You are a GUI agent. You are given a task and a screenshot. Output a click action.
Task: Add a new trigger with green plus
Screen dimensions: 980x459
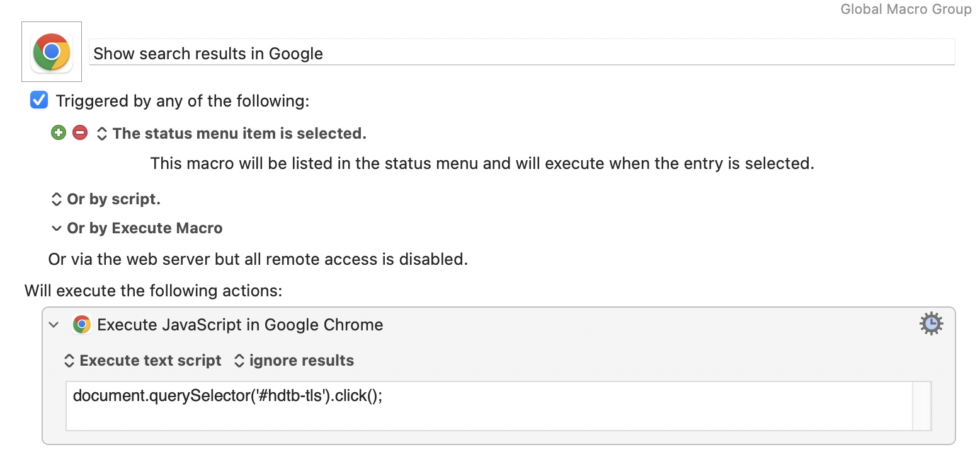coord(59,133)
